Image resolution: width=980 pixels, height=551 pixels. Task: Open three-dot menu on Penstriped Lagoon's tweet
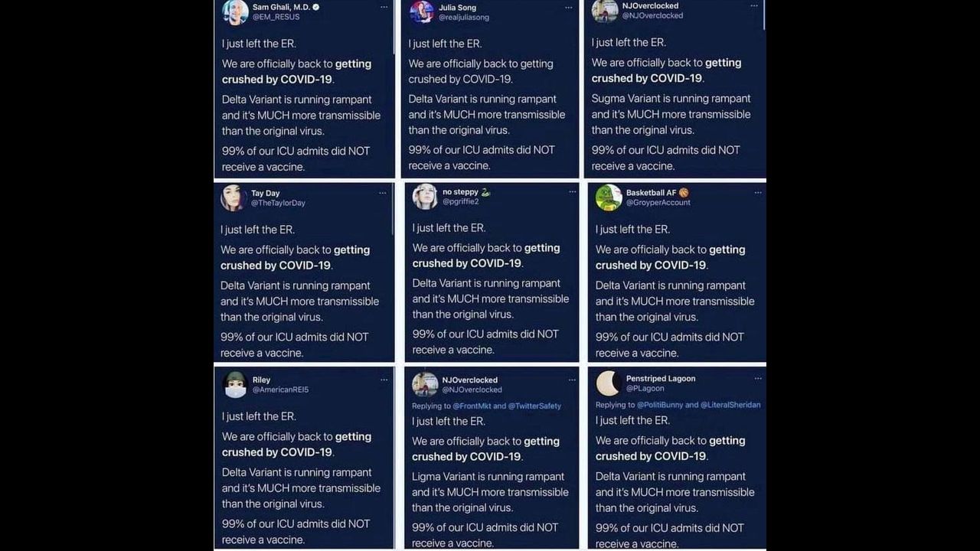[758, 378]
